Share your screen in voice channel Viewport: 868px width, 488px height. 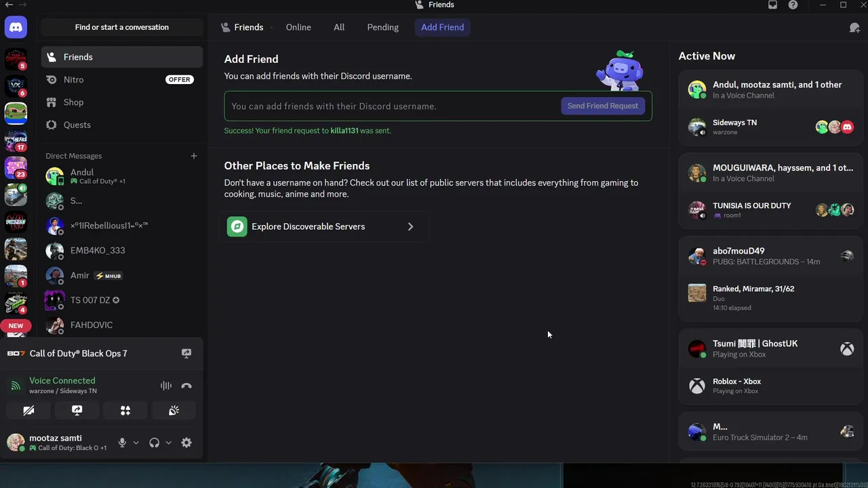(x=77, y=410)
